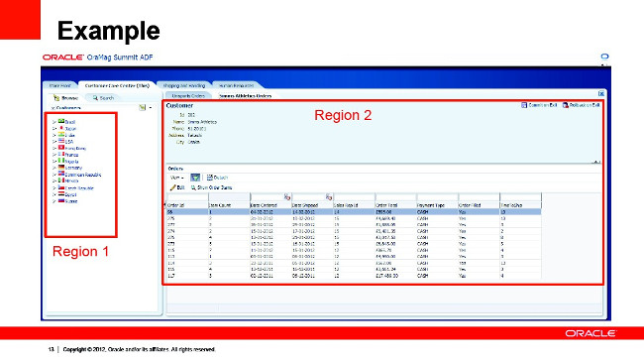
Task: Click the Germany flag icon in the tree
Action: [x=61, y=168]
